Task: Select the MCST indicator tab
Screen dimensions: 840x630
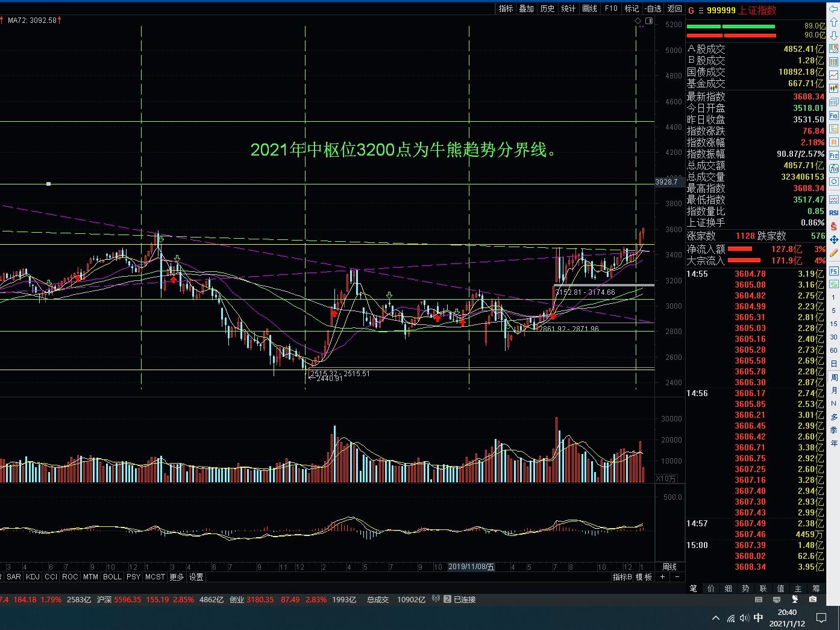Action: 155,577
